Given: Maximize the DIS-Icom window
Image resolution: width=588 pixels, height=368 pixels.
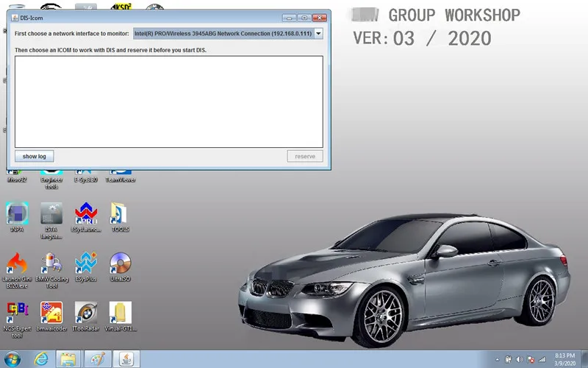Looking at the screenshot, I should [304, 18].
